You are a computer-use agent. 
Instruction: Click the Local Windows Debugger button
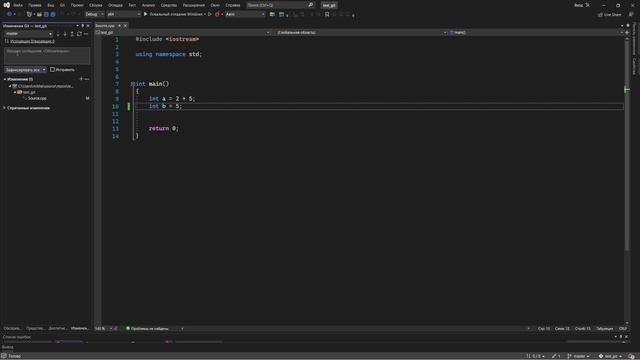[176, 14]
